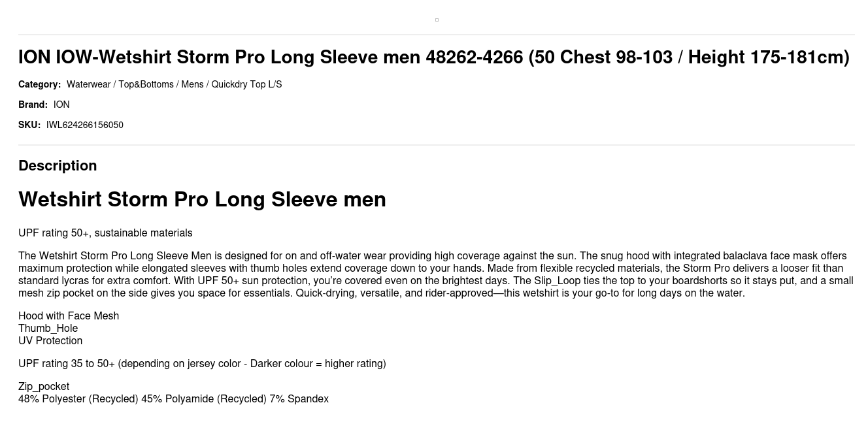Click the horizontal divider above the title

coord(437,35)
